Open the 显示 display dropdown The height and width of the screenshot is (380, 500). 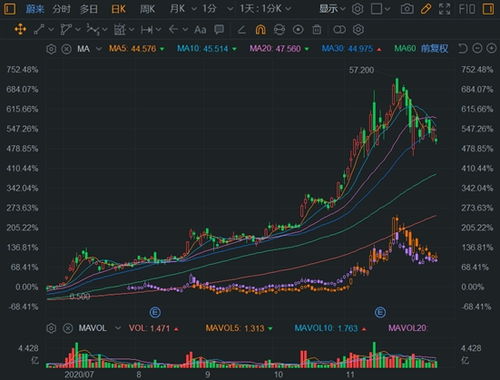(x=332, y=9)
